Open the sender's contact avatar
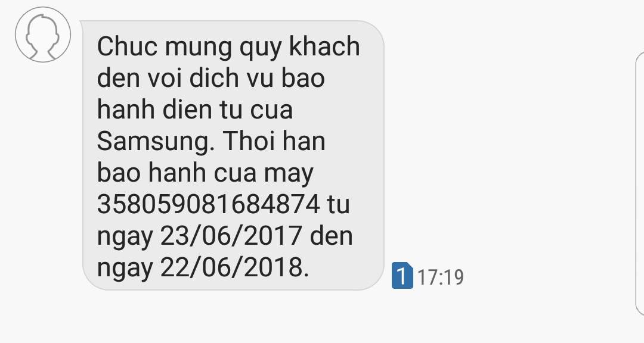644x343 pixels. [x=43, y=35]
